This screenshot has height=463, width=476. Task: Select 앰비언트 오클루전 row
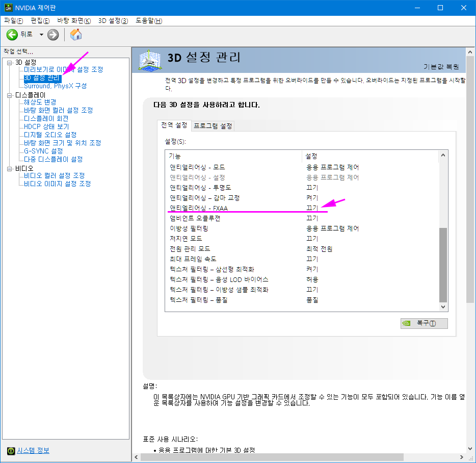tap(302, 218)
